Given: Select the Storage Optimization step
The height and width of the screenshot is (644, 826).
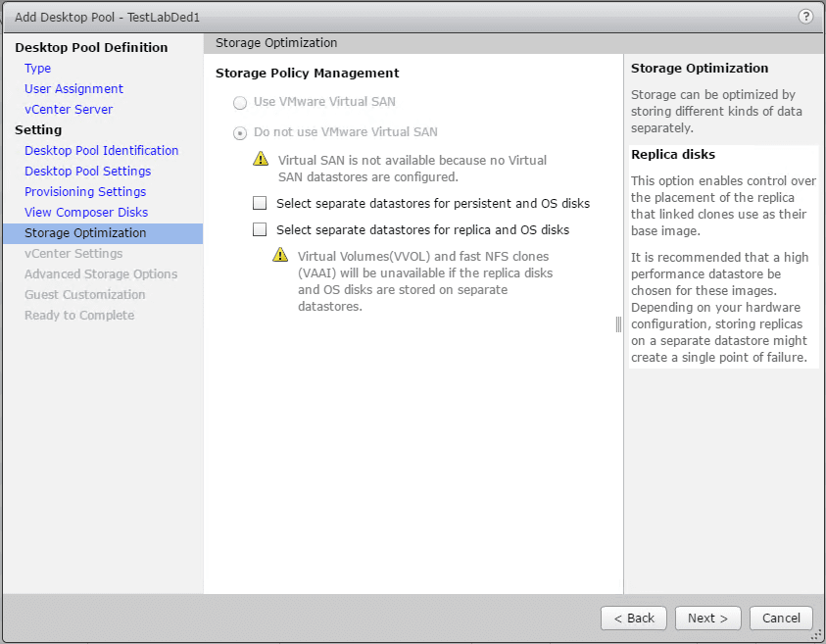Looking at the screenshot, I should [x=85, y=233].
